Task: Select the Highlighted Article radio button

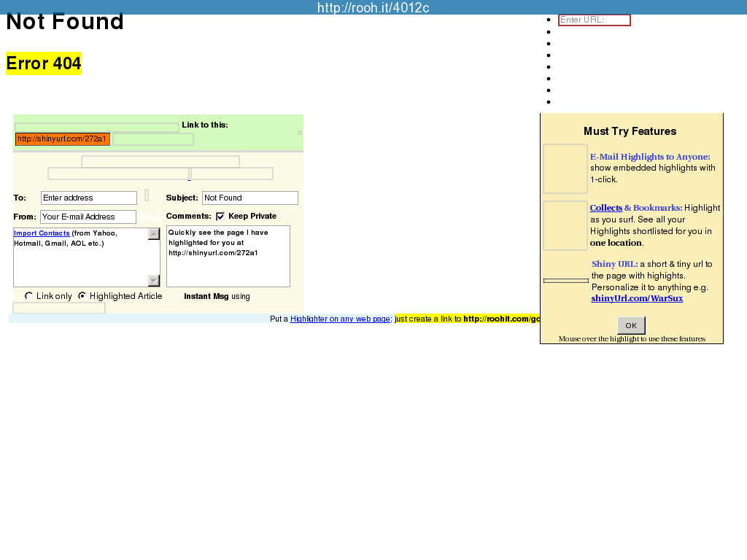Action: coord(82,296)
